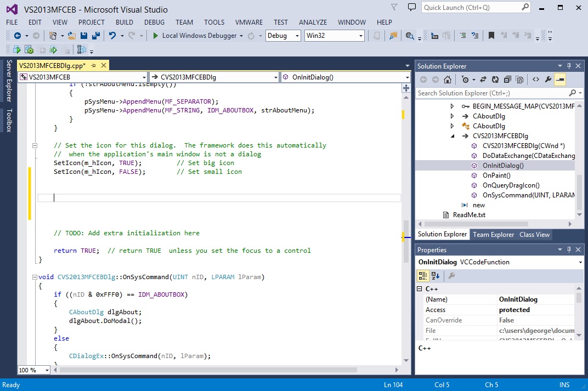Switch to the Class View tab
Screen dimensions: 588x391
click(x=534, y=235)
